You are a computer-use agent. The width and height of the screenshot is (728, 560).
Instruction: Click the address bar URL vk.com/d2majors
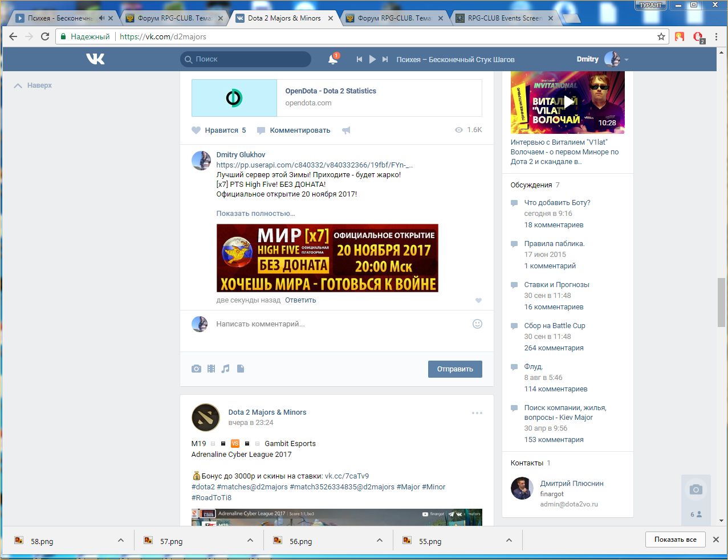click(162, 36)
